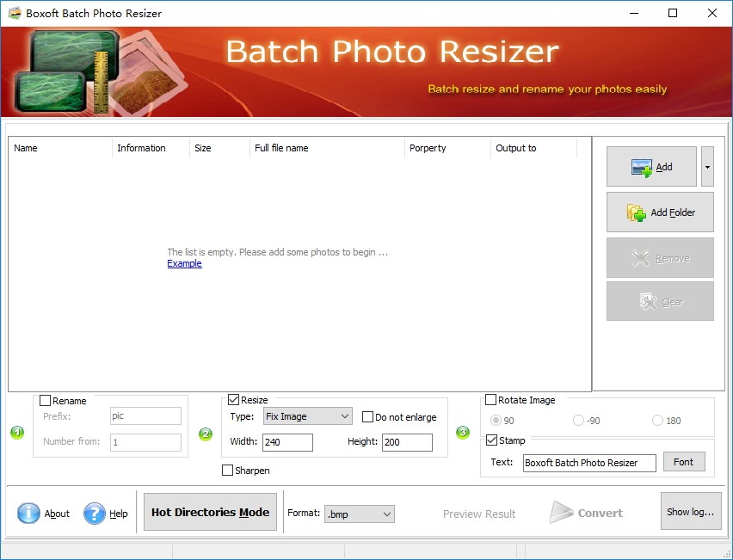This screenshot has width=733, height=560.
Task: Click the Boxoft app icon in title bar
Action: tap(15, 13)
